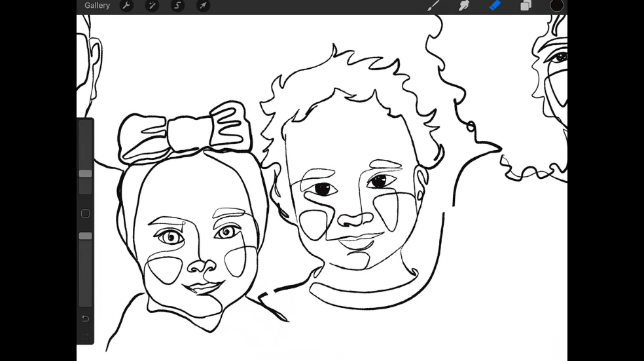Open the black color picker circle

pos(556,6)
